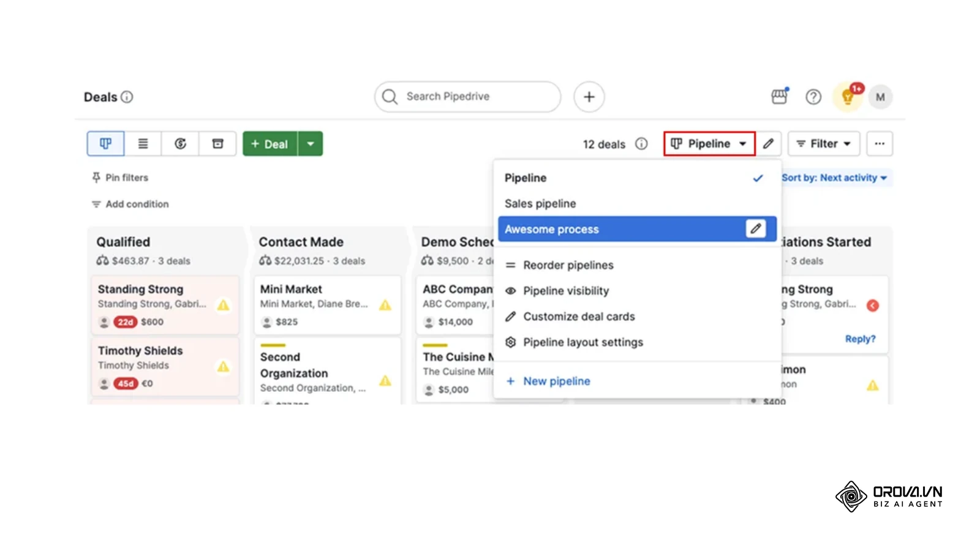Open the Second Organization deal card
The image size is (980, 537).
click(328, 370)
